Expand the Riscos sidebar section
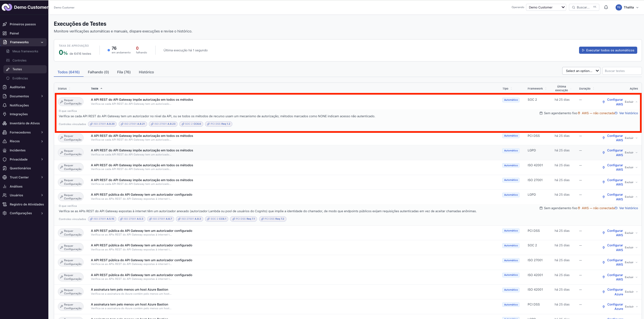 click(42, 141)
